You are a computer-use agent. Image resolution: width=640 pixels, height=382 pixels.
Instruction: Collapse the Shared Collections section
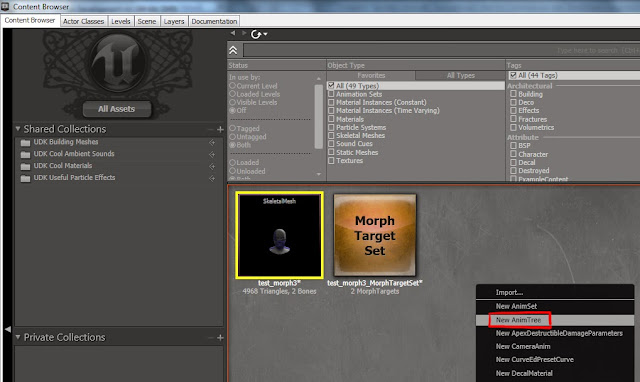(18, 129)
